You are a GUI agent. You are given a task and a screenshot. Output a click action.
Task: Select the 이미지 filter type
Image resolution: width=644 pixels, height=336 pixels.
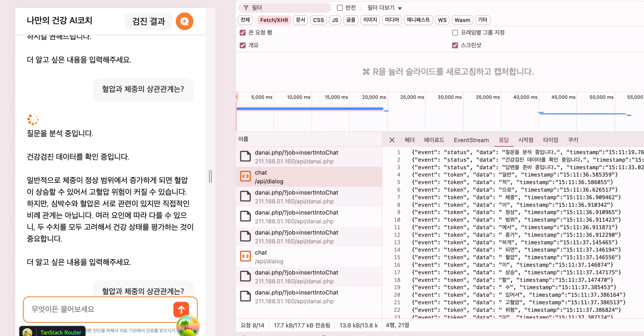(370, 20)
